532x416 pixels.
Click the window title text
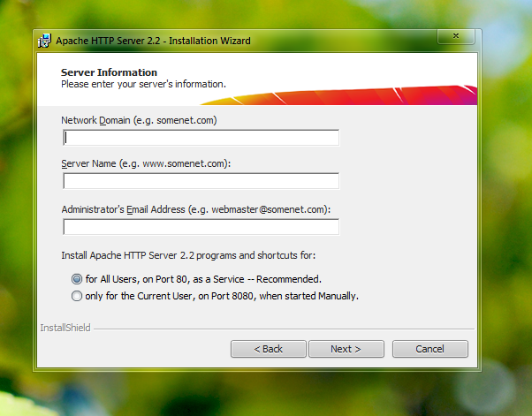[x=154, y=41]
